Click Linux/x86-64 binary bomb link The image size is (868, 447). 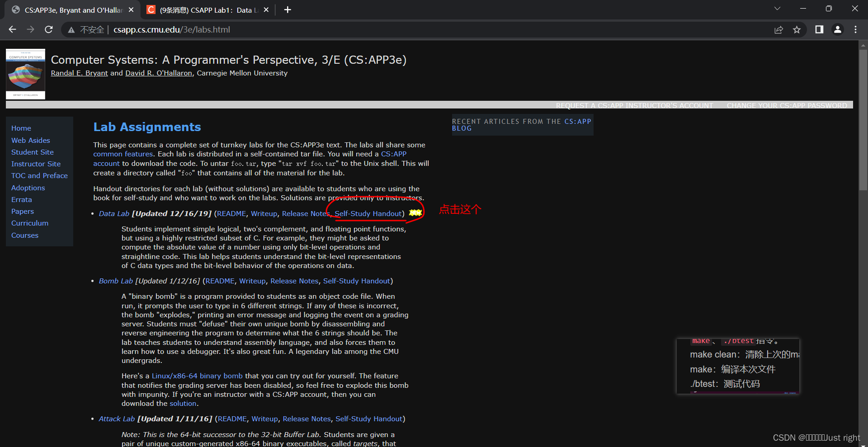click(x=197, y=376)
